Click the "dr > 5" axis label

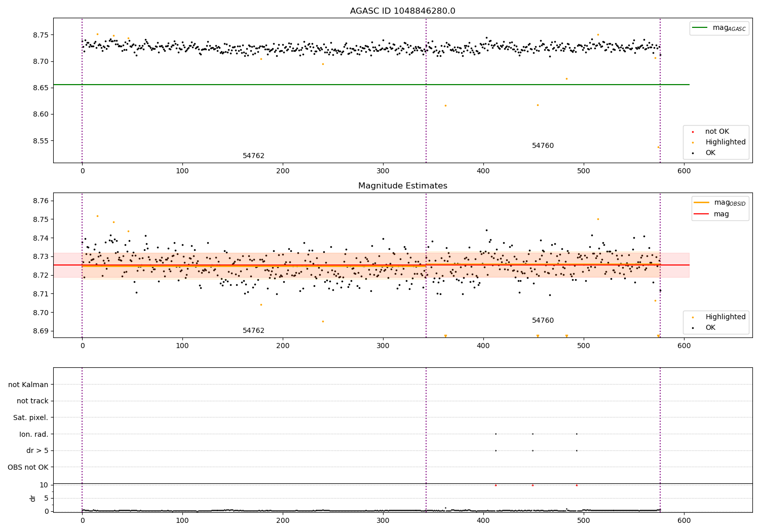pyautogui.click(x=37, y=450)
